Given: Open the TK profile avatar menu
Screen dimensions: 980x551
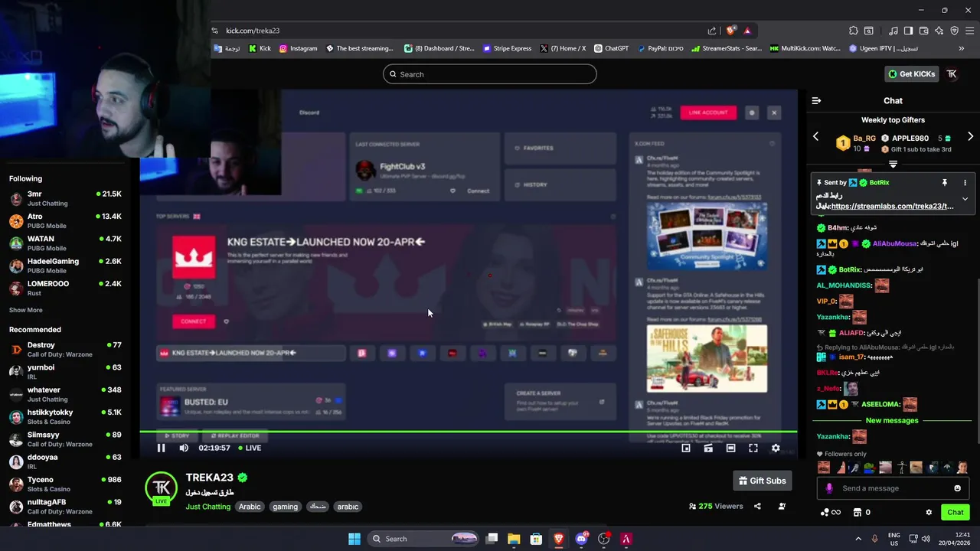Looking at the screenshot, I should tap(952, 74).
